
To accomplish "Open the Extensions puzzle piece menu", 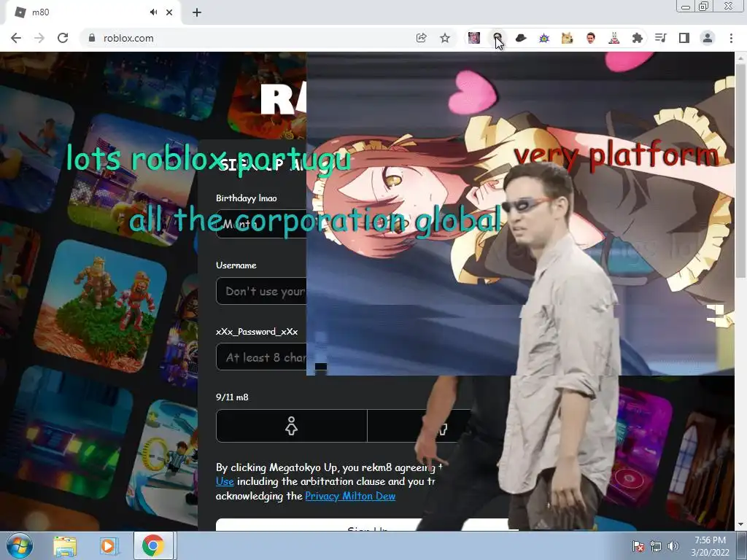I will tap(638, 38).
